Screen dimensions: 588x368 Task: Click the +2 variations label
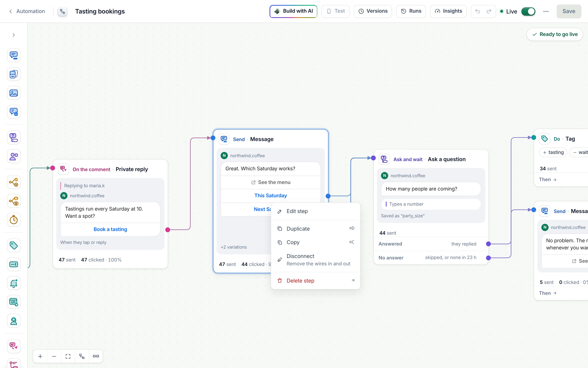[x=234, y=247]
